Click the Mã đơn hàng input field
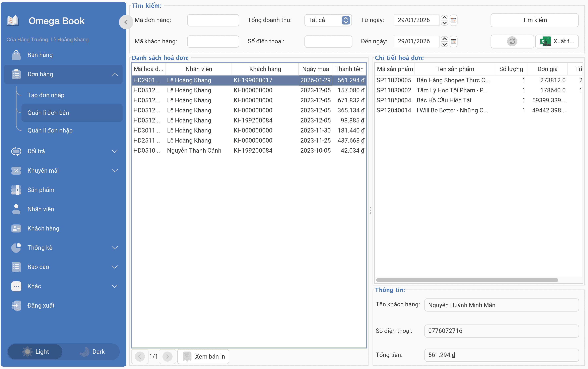 [213, 20]
